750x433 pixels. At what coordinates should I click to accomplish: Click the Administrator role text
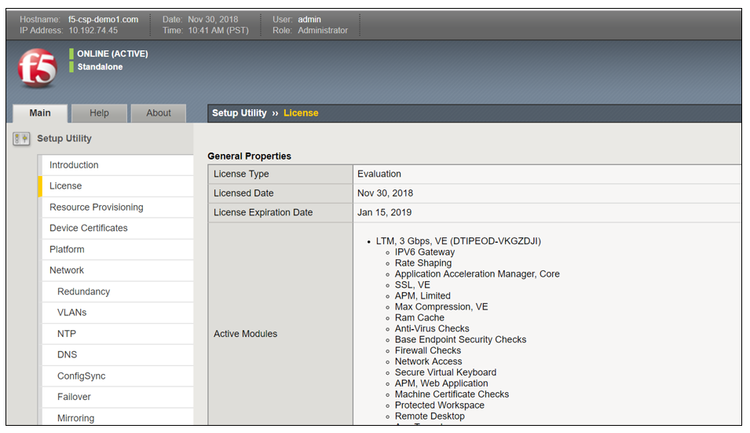(323, 30)
